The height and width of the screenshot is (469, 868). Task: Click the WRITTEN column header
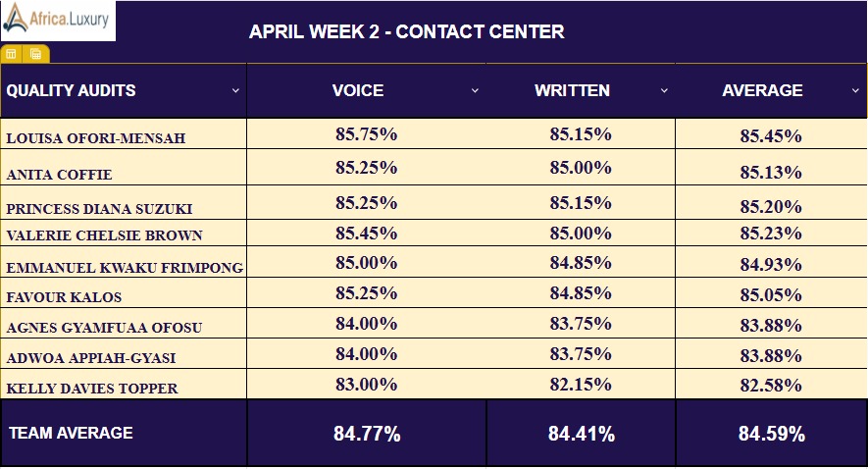(x=572, y=90)
